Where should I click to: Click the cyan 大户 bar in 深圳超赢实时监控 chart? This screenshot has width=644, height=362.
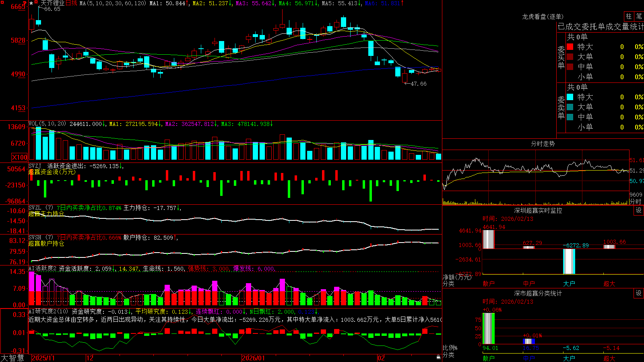point(569,261)
